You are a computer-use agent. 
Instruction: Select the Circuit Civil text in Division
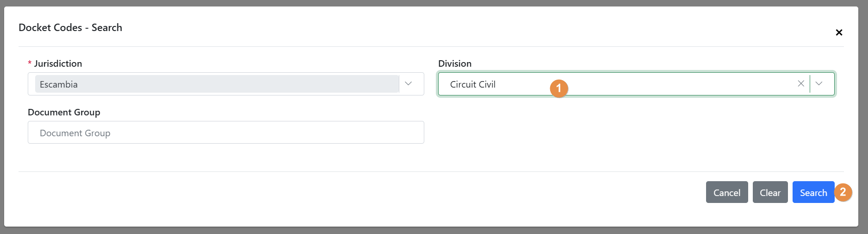point(472,84)
